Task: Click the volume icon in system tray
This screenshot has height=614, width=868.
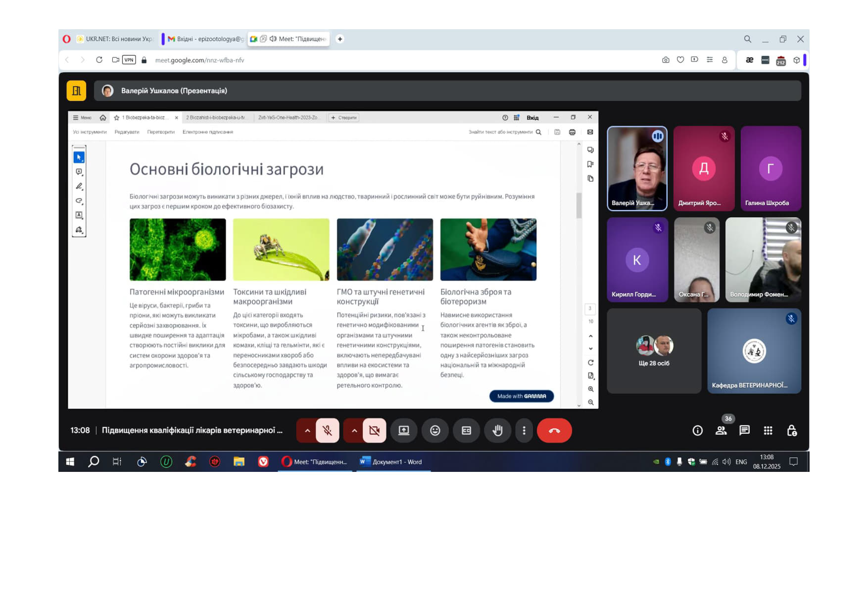Action: point(726,462)
